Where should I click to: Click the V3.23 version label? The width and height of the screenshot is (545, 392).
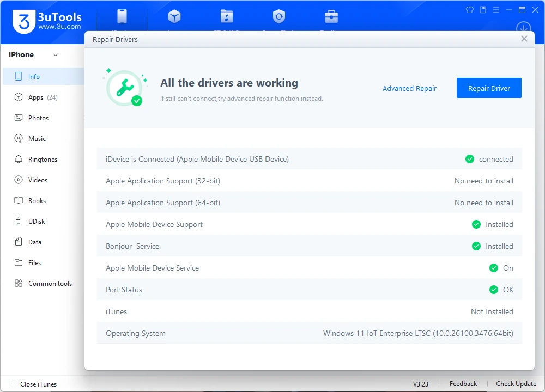click(x=421, y=384)
